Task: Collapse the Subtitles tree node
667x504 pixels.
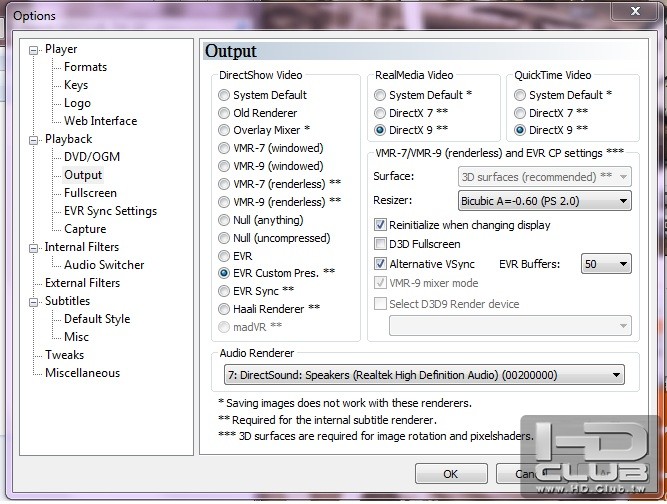Action: point(33,302)
